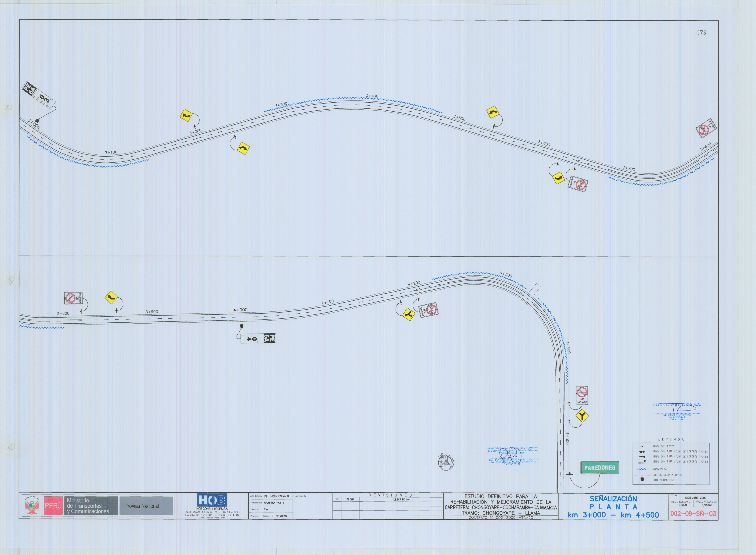Click the 3+300 station label

coord(281,105)
